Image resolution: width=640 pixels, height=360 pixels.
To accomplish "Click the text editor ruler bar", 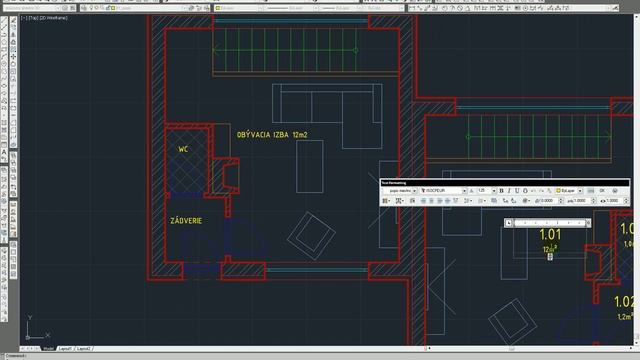I will click(x=550, y=223).
